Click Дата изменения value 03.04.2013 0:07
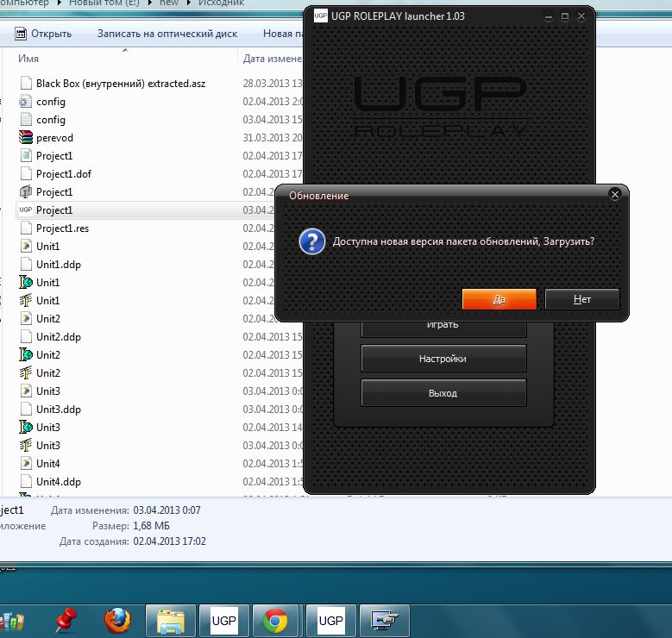The image size is (672, 638). pos(166,510)
